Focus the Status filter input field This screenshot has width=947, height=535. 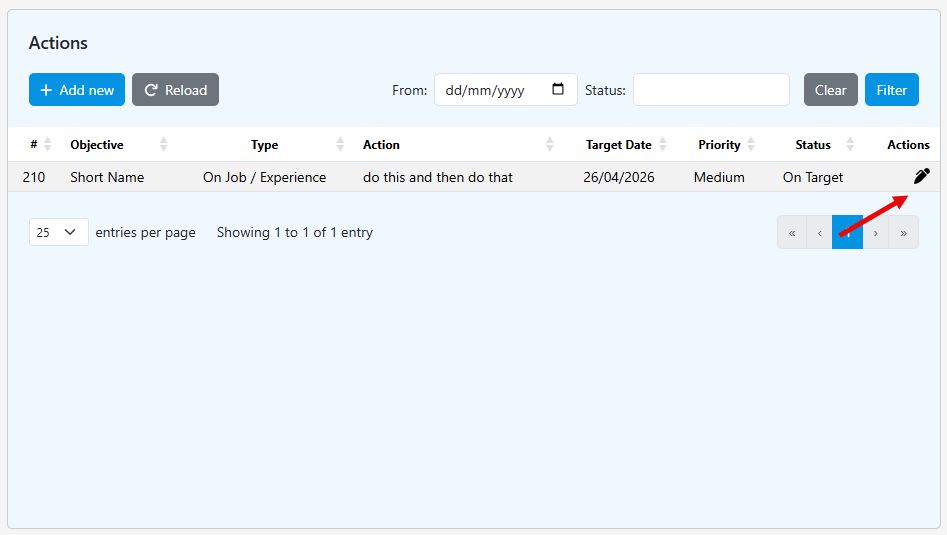711,89
